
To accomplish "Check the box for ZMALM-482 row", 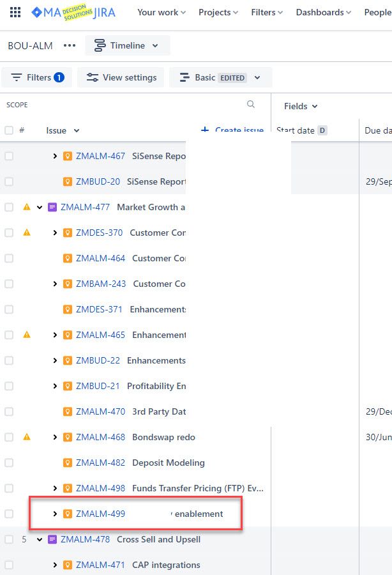I will [x=9, y=463].
